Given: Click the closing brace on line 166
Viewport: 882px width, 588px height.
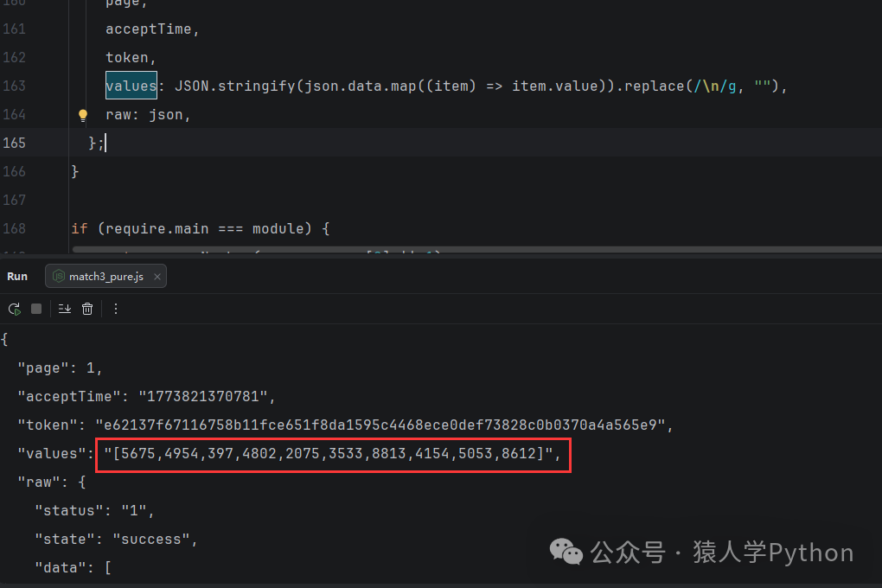Looking at the screenshot, I should point(75,171).
